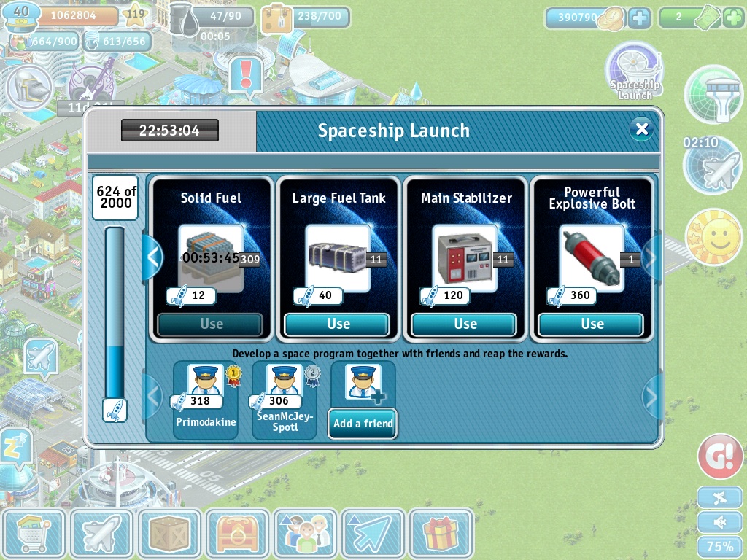Click the pilot cap level 40 badge
747x560 pixels.
(20, 17)
